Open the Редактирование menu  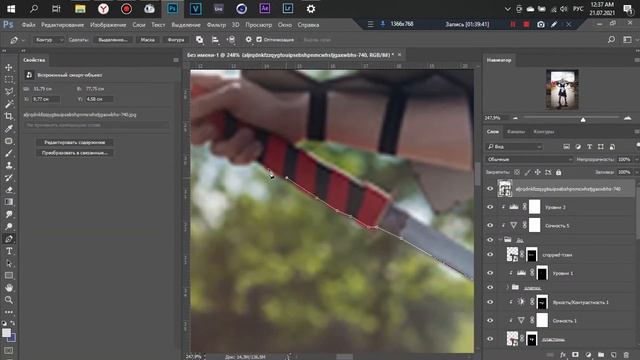tap(62, 24)
